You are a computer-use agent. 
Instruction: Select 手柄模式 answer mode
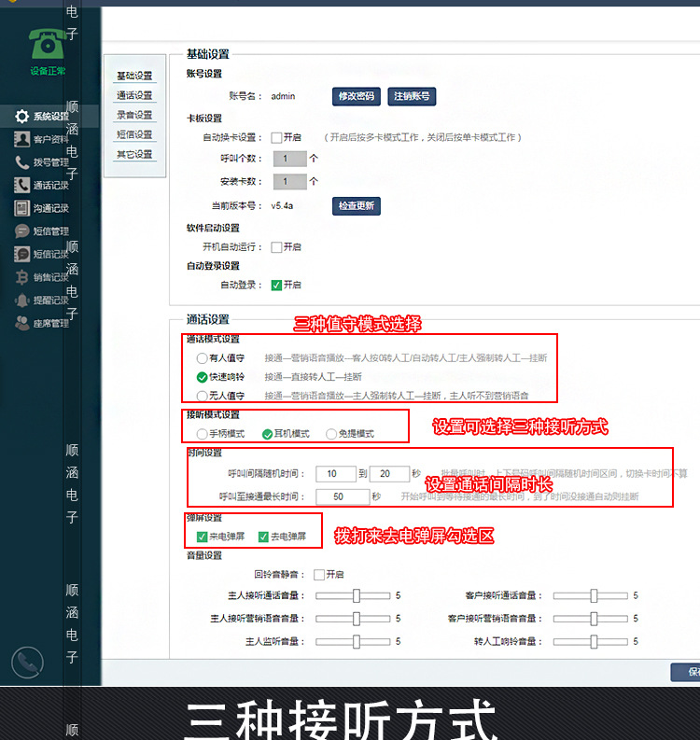click(202, 434)
